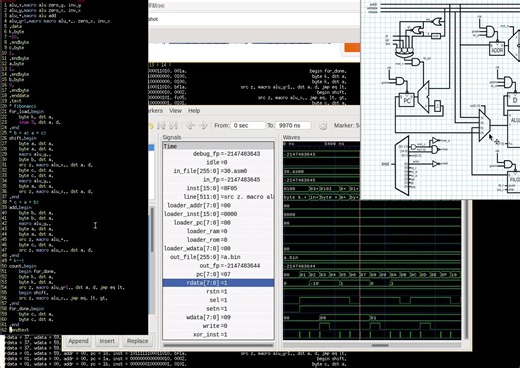Select the in_file[255:0] signal row
This screenshot has height=368, width=520.
(218, 171)
